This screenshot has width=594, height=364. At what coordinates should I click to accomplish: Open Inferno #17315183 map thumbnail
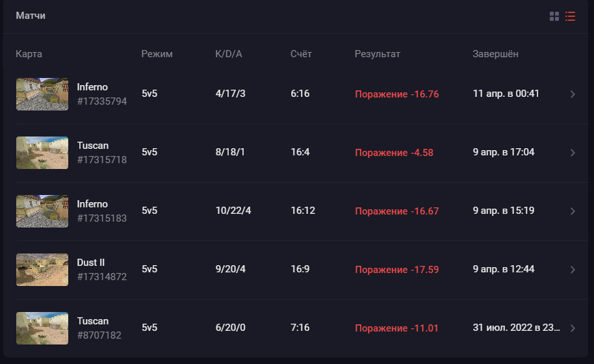click(x=42, y=211)
